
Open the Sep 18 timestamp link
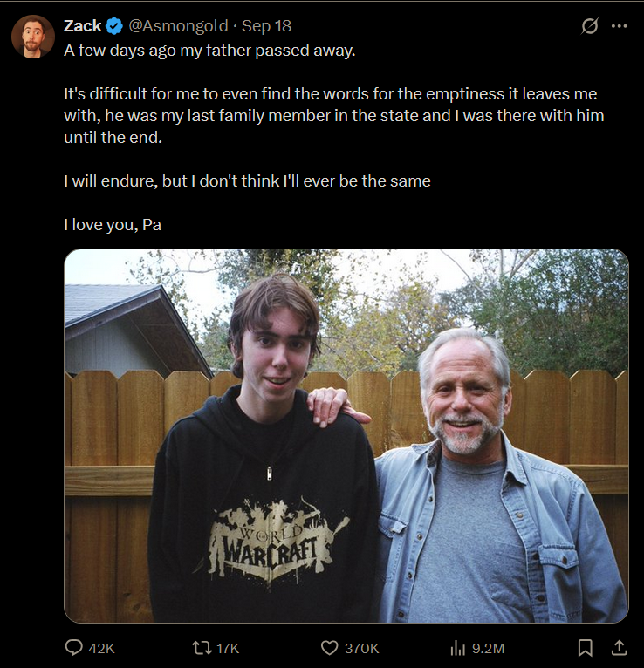click(x=266, y=26)
